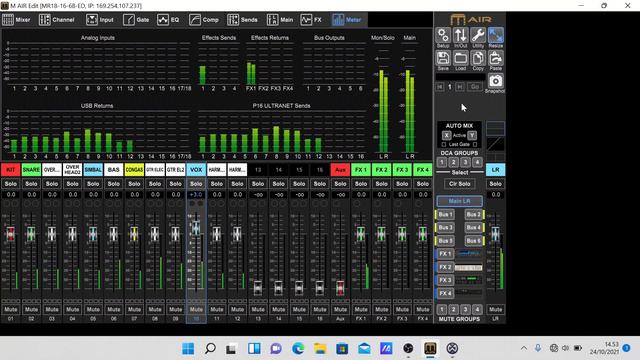This screenshot has height=360, width=640.
Task: Click the Resize arrows icon
Action: point(496,36)
